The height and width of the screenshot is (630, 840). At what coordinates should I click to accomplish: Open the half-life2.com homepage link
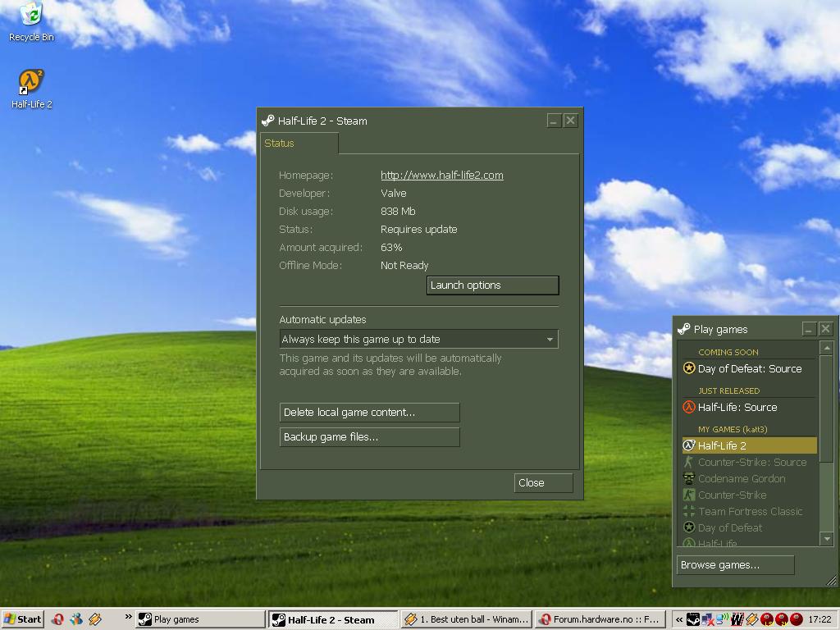(442, 176)
